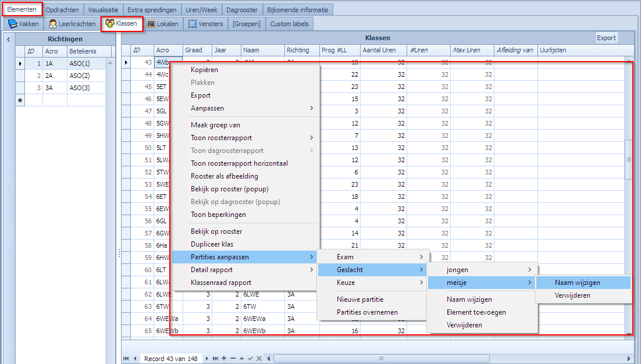Open Extra spreidingen tab
The height and width of the screenshot is (364, 641).
pyautogui.click(x=152, y=10)
